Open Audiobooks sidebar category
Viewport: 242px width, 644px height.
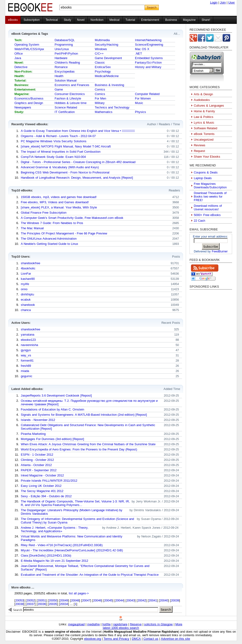point(202,100)
